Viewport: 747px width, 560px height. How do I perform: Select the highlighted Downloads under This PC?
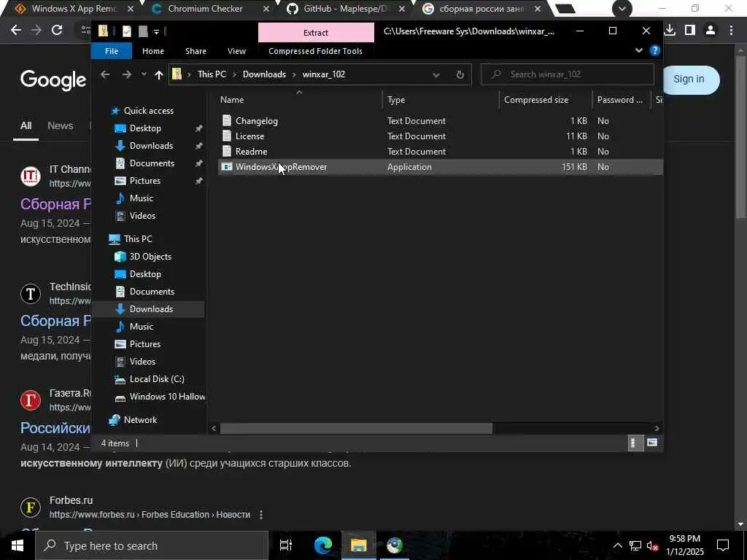coord(151,309)
